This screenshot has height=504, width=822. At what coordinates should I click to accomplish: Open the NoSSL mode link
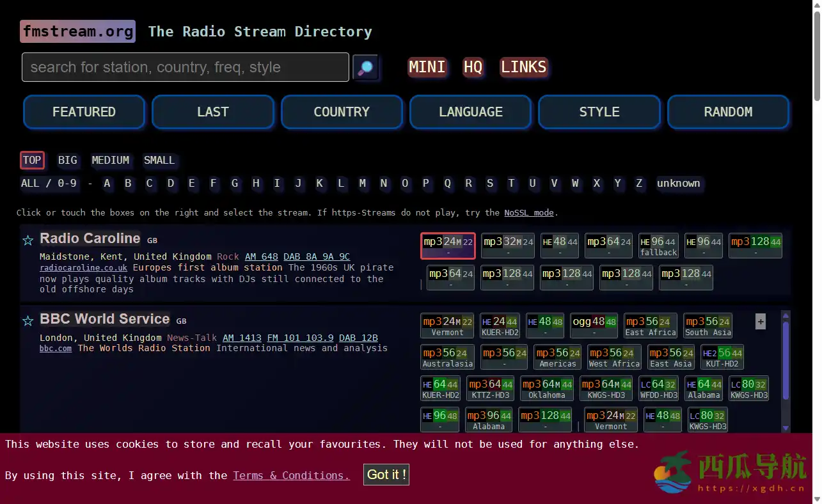(528, 212)
